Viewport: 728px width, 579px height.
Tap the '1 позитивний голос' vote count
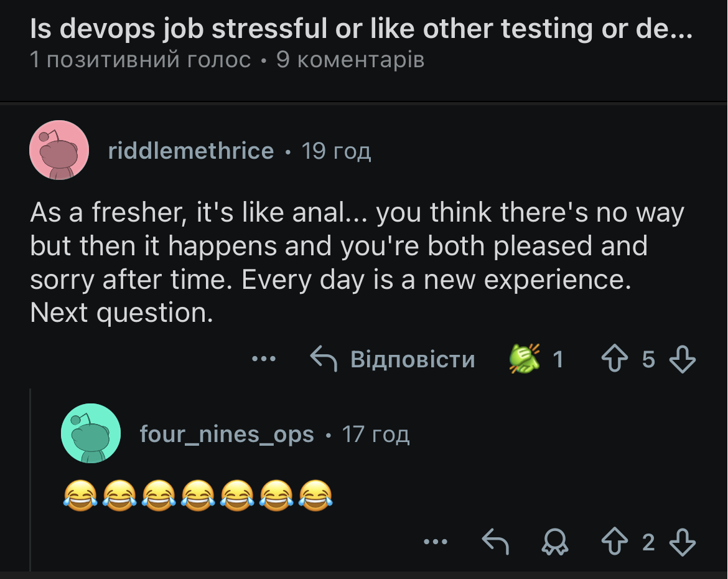(x=141, y=60)
